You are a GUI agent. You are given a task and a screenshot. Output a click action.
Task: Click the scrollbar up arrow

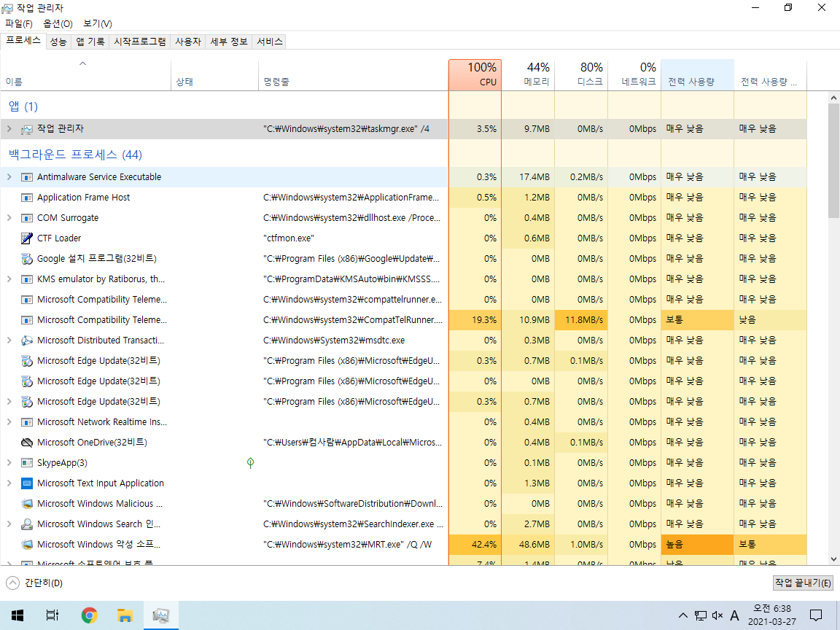[x=833, y=98]
